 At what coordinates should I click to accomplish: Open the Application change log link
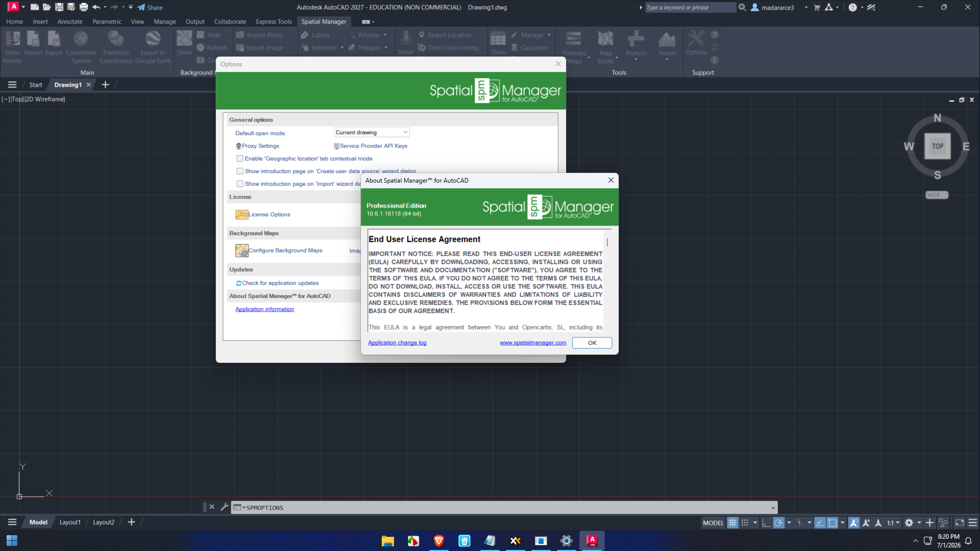tap(397, 343)
